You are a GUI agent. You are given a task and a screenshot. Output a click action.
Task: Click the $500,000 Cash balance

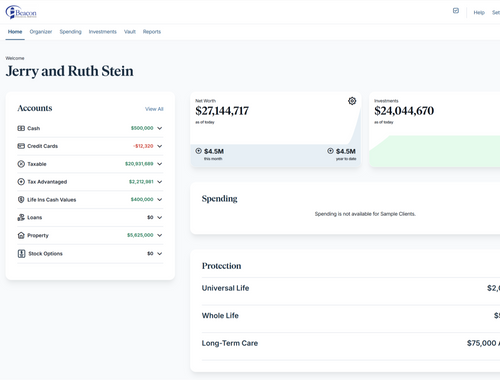pos(142,128)
